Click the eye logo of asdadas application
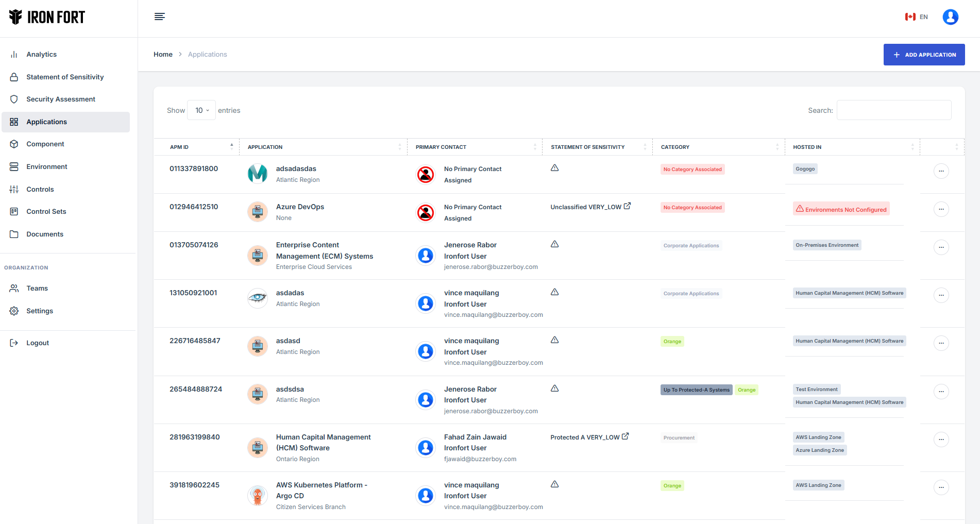The width and height of the screenshot is (980, 524). 258,298
